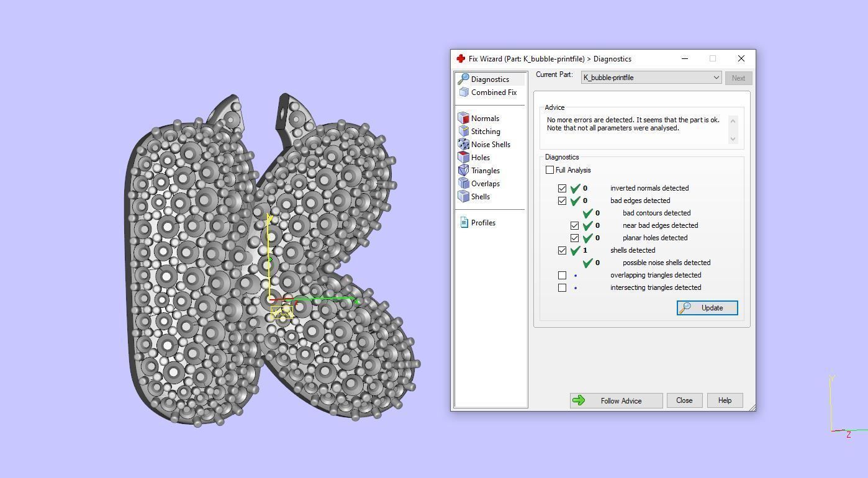This screenshot has height=478, width=868.
Task: Click the Profiles document icon
Action: 464,222
